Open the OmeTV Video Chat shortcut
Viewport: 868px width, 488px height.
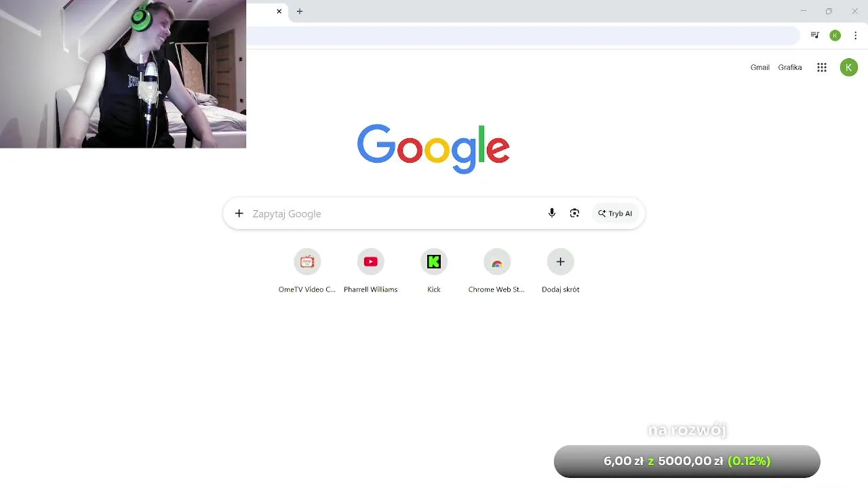click(x=307, y=270)
